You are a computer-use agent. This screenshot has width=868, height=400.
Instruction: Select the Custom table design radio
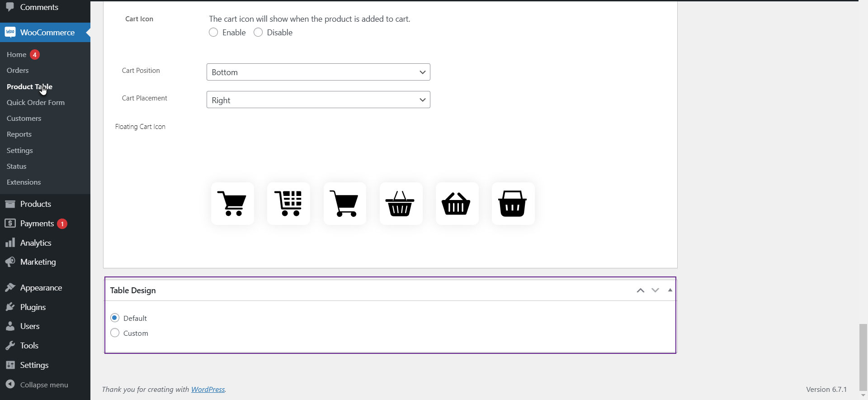115,333
